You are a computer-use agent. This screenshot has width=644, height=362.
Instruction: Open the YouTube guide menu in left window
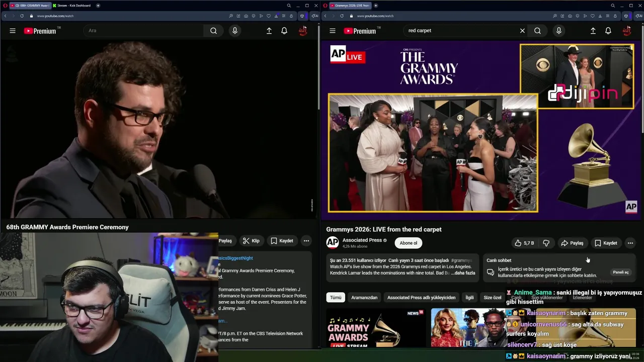coord(13,31)
